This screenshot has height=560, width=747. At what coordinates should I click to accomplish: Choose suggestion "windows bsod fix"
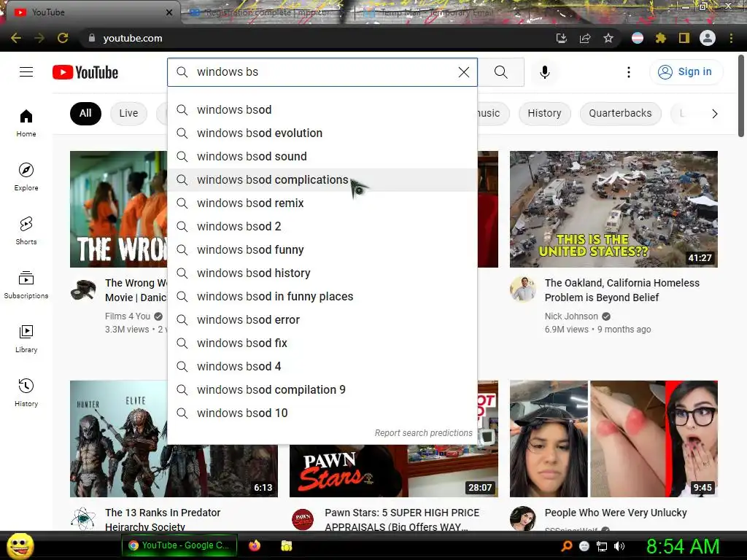(322, 343)
